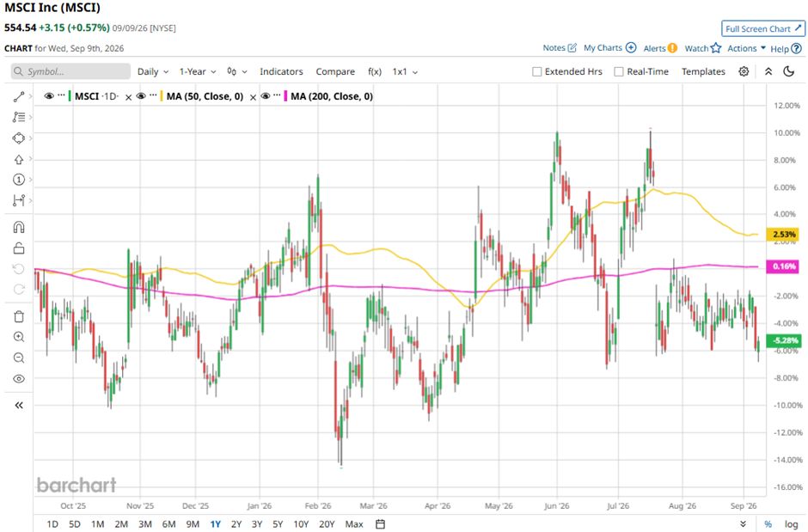Screen dimensions: 808x532
Task: Click the trash delete drawings icon
Action: pyautogui.click(x=19, y=315)
